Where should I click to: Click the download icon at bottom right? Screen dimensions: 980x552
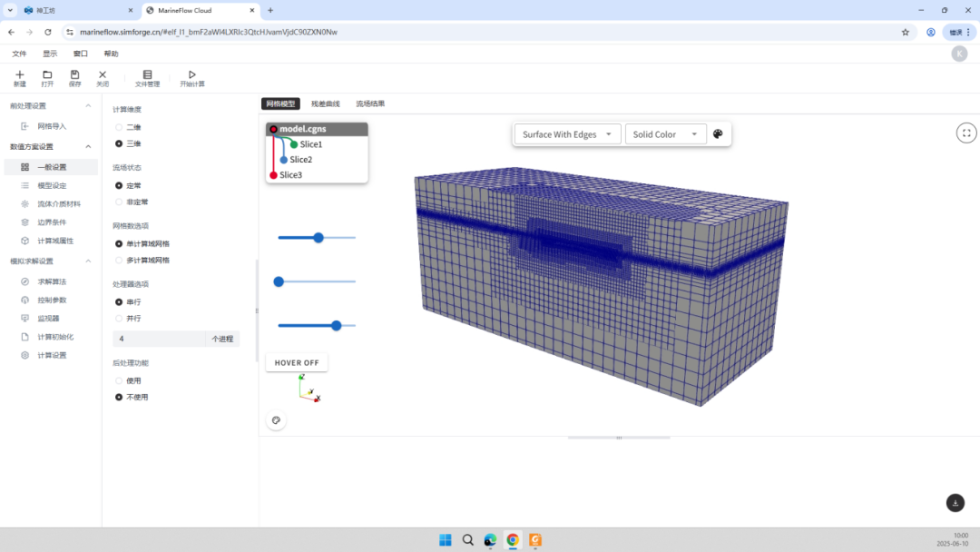[x=955, y=503]
